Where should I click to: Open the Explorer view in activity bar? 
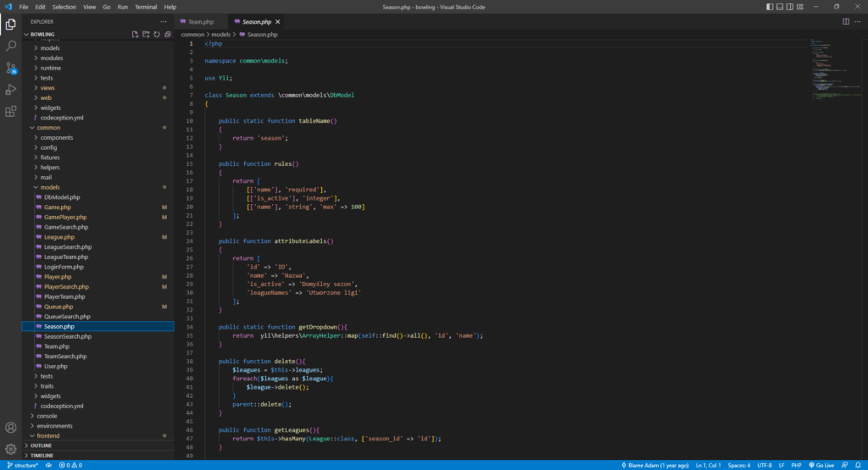click(x=10, y=25)
